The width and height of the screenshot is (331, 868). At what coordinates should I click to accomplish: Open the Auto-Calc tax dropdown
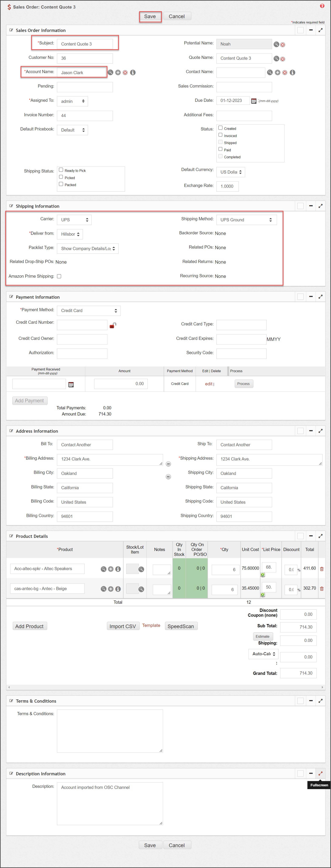point(264,654)
